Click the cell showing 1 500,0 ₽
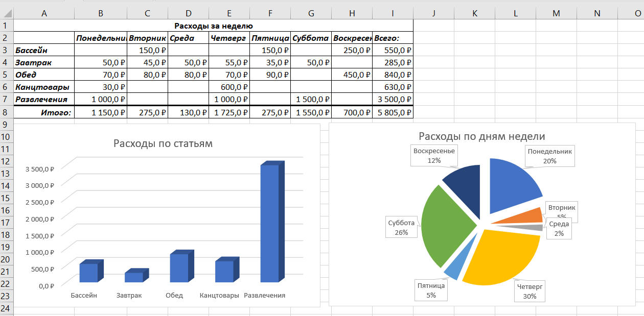The height and width of the screenshot is (316, 644). [311, 100]
